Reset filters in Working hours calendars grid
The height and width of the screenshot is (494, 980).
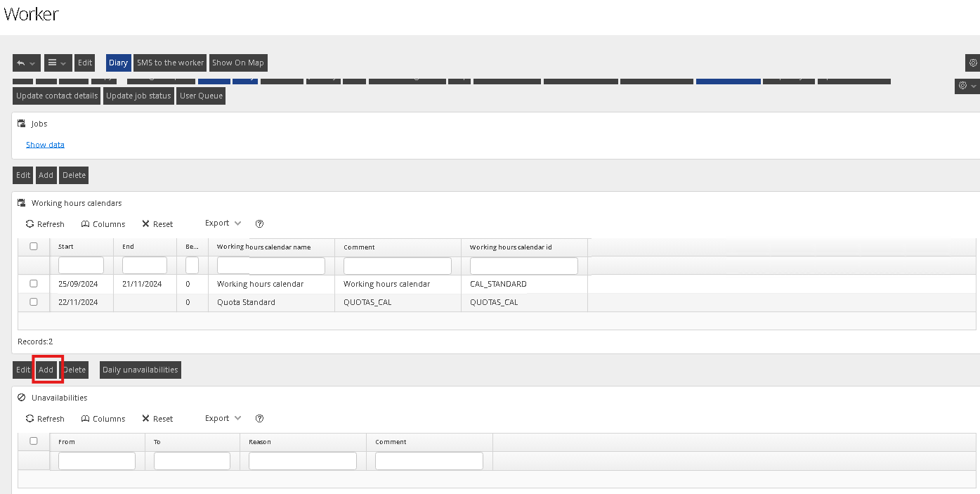click(157, 224)
